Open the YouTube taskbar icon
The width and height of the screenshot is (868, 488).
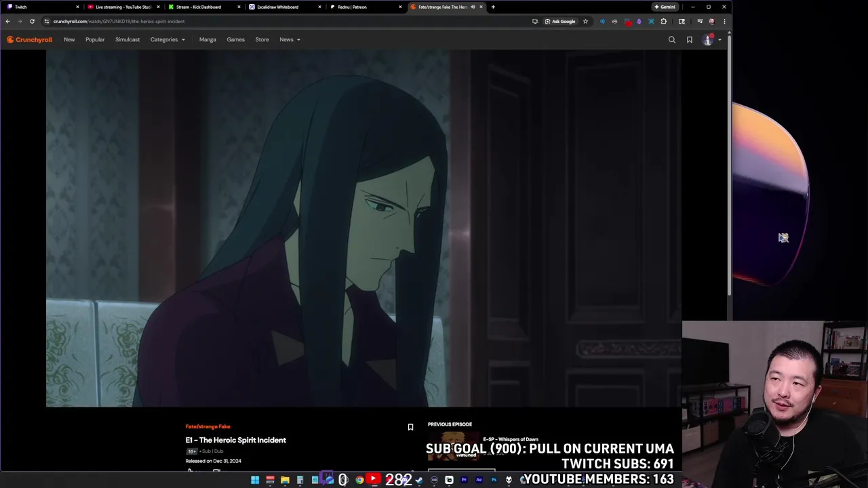pos(373,479)
